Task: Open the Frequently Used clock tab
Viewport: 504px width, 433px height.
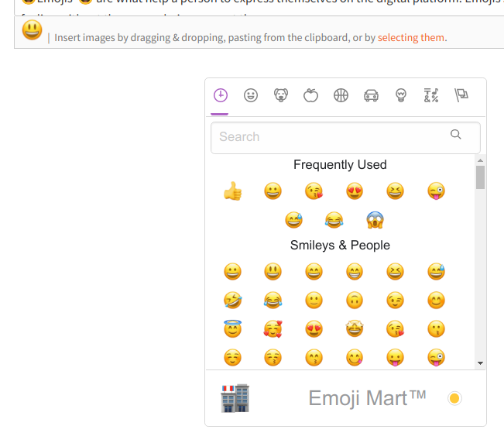Action: (x=221, y=95)
